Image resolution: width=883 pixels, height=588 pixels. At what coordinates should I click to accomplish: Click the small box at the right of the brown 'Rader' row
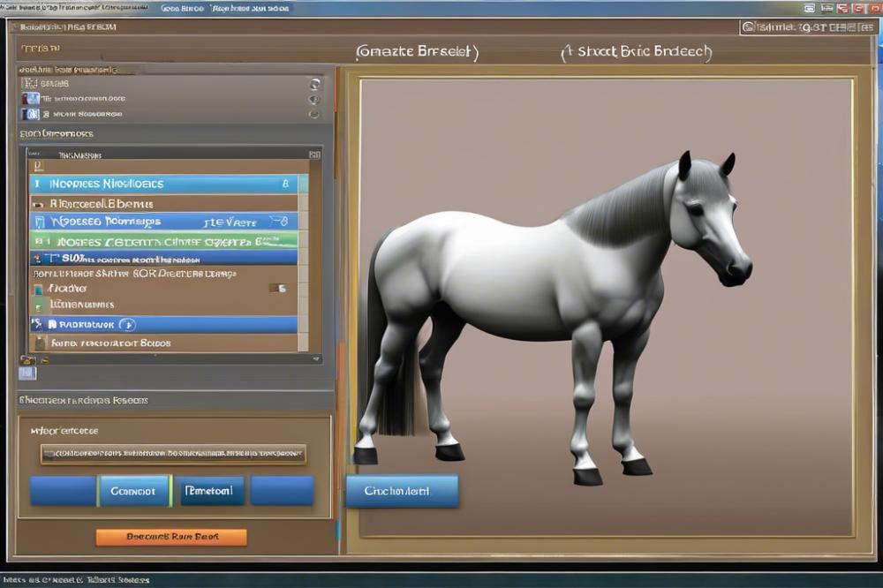tap(280, 288)
